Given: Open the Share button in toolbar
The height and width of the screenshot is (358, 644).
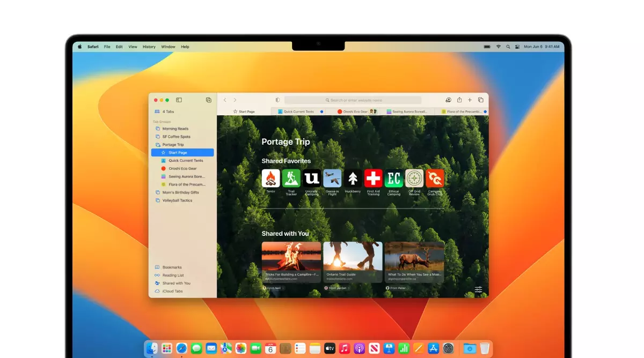Looking at the screenshot, I should click(x=459, y=100).
